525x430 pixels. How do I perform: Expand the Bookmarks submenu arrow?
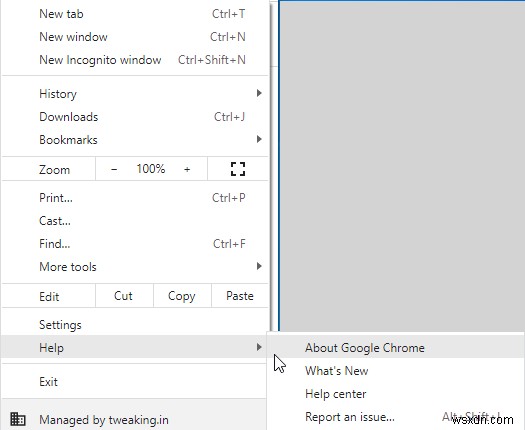click(x=259, y=139)
